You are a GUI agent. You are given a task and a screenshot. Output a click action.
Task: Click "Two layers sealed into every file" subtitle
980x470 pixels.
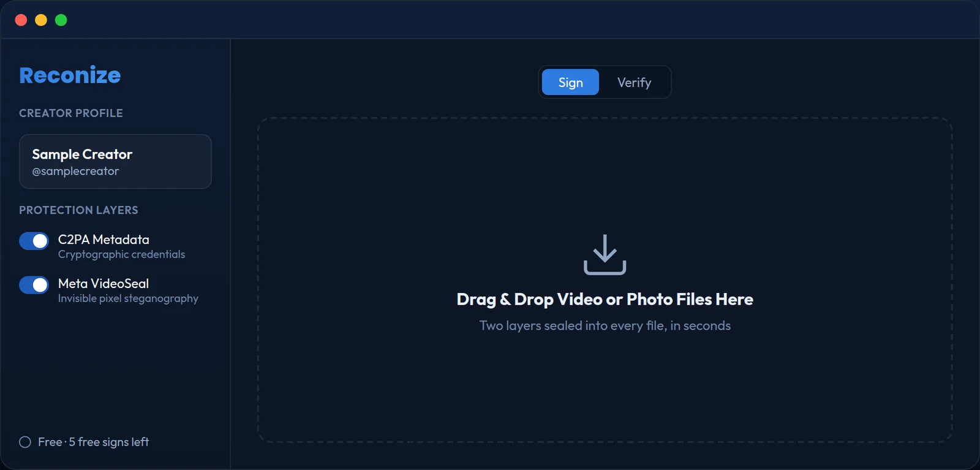605,325
